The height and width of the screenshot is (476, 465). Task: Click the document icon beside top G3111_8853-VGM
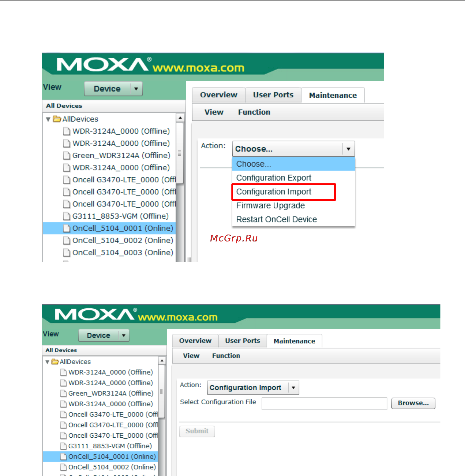pos(66,216)
